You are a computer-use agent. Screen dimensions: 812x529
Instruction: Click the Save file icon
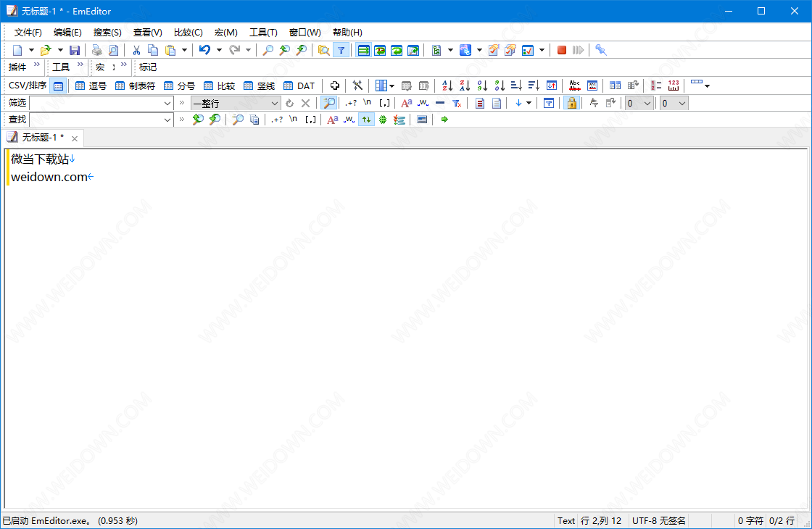pyautogui.click(x=75, y=50)
